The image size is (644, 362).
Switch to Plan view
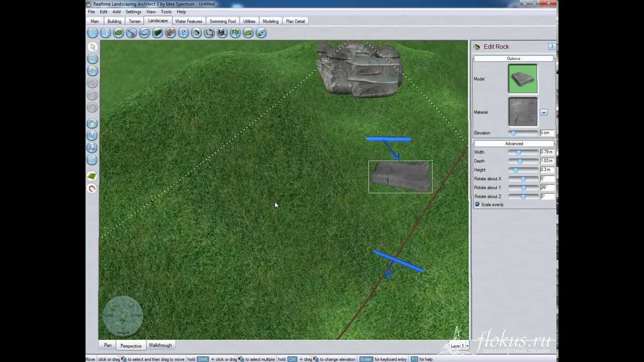pyautogui.click(x=108, y=345)
